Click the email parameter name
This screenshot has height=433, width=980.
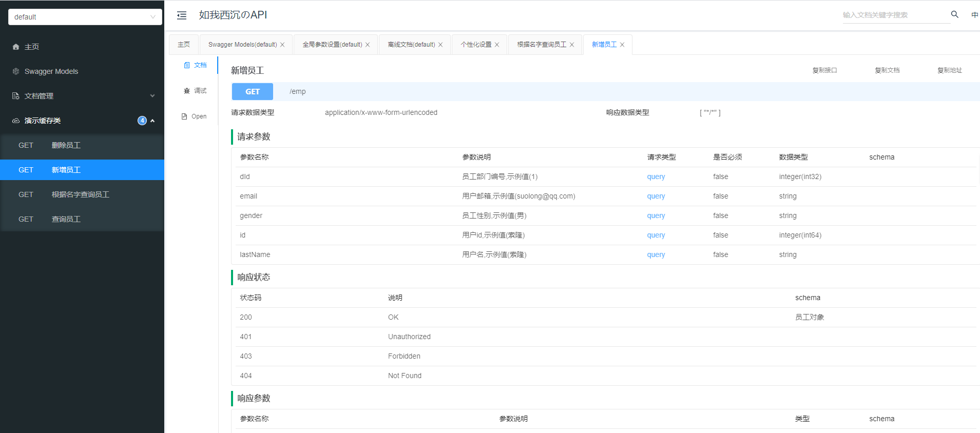pos(248,196)
